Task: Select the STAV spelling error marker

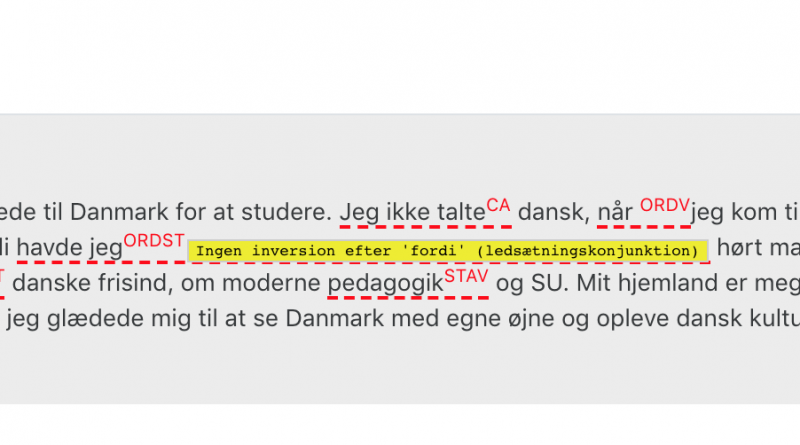Action: (x=466, y=277)
